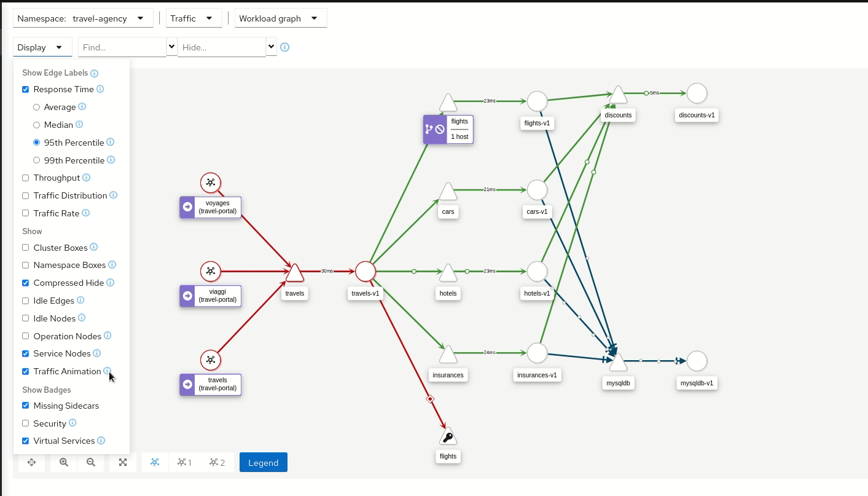
Task: Click the flights virtual service badge node
Action: [x=448, y=129]
